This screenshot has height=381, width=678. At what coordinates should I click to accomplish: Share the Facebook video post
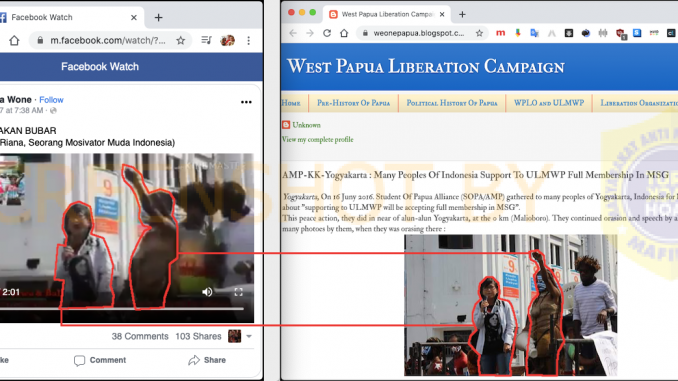(207, 360)
